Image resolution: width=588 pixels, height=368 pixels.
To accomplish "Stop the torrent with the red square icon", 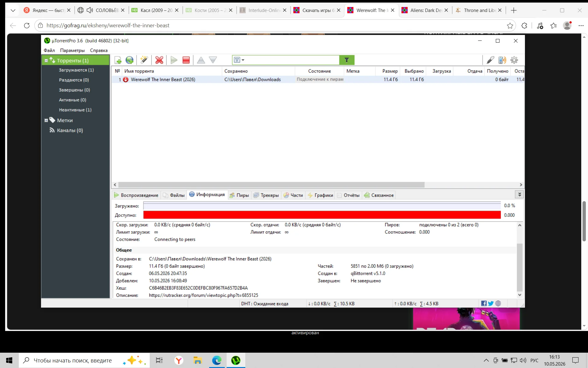I will point(186,60).
